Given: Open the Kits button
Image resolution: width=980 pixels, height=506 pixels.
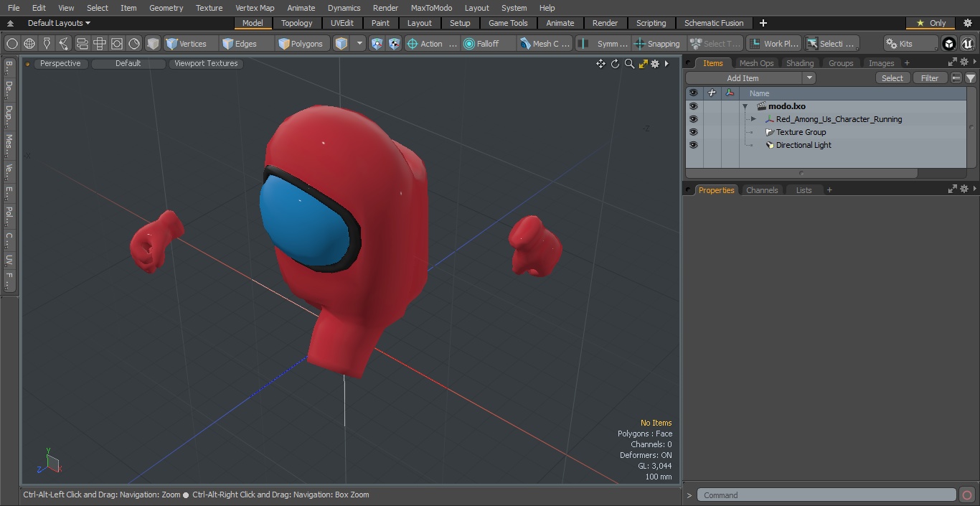Looking at the screenshot, I should click(910, 44).
